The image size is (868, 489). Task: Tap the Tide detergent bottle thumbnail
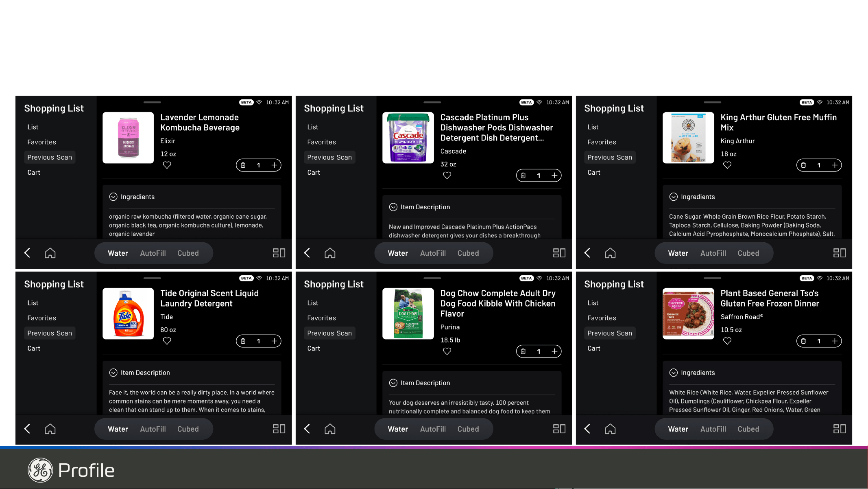(128, 314)
